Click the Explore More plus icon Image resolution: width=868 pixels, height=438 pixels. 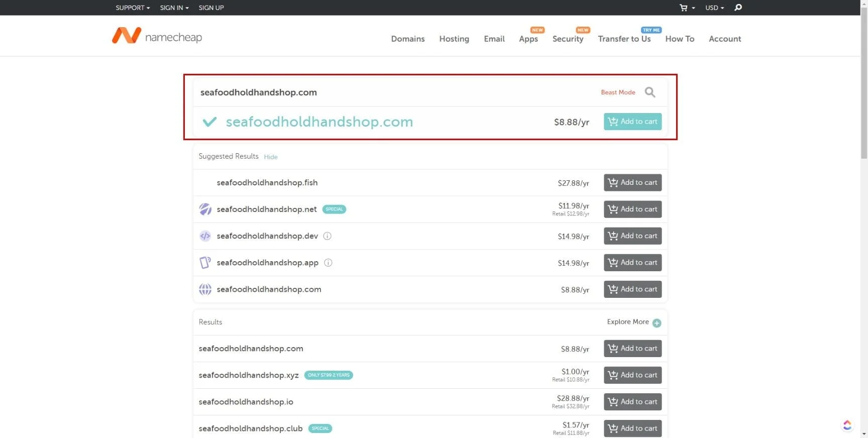click(657, 323)
